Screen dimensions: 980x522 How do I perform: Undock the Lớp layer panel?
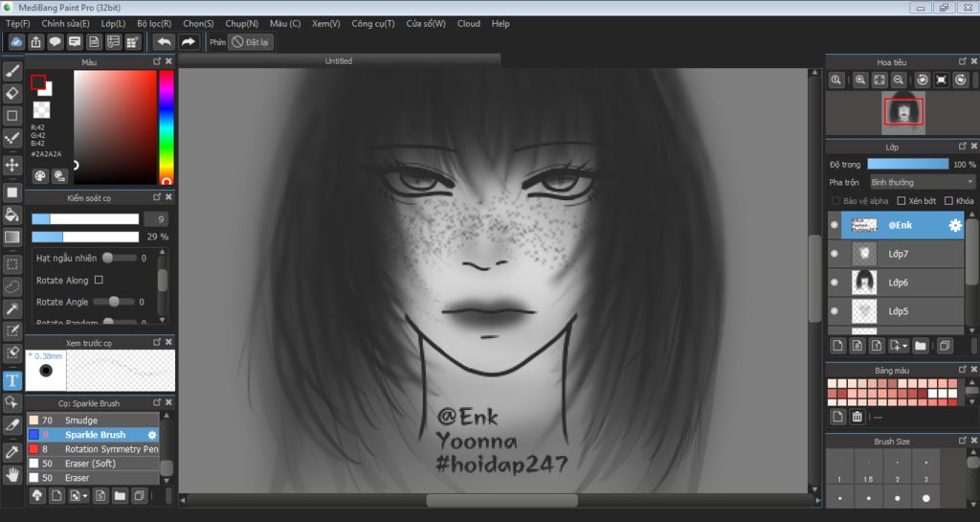tap(963, 147)
